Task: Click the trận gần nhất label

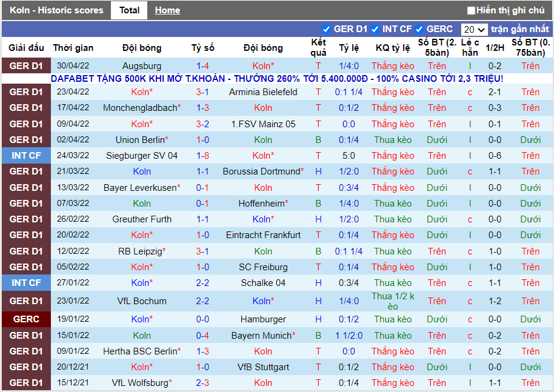Action: coord(520,29)
